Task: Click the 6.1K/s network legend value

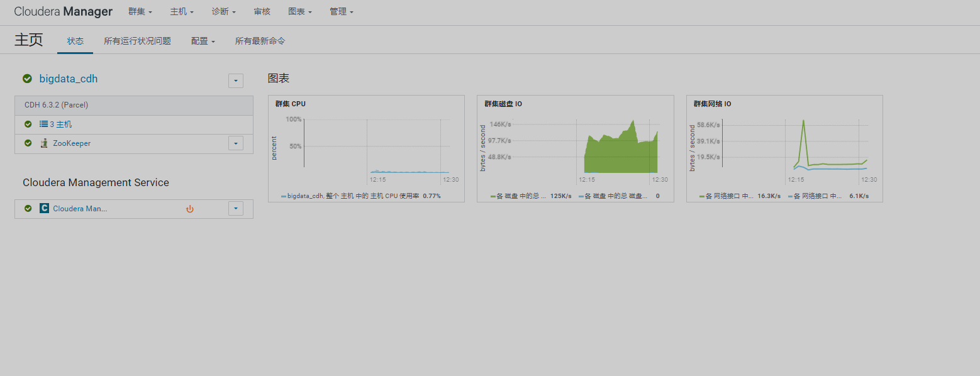Action: [x=859, y=196]
